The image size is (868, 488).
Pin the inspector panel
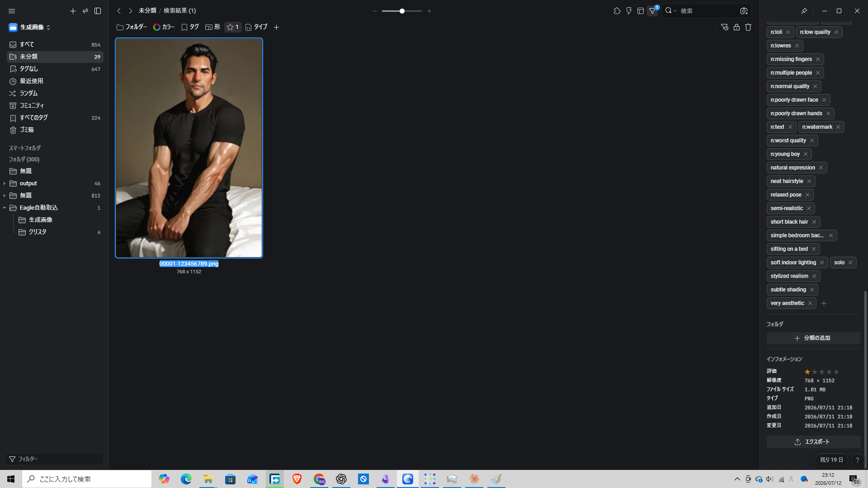804,11
